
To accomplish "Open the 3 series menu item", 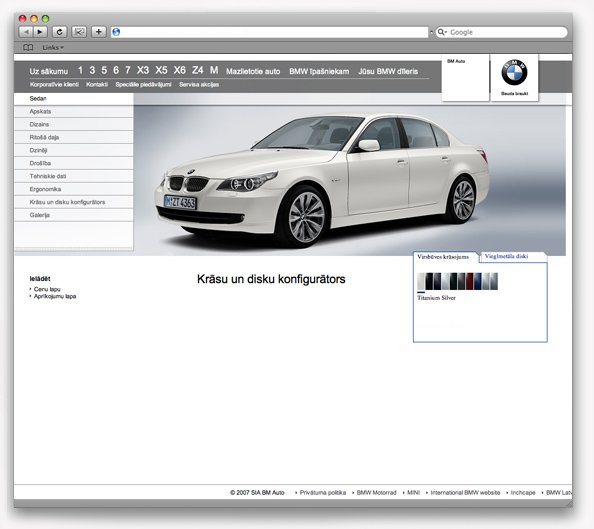I will click(x=92, y=70).
